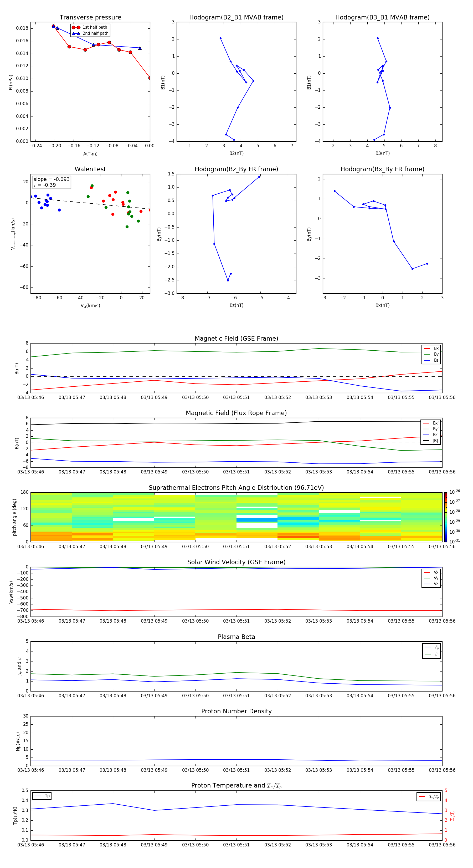This screenshot has height=868, width=473.
Task: Select 'Vx' in the solar wind legend
Action: pos(431,572)
